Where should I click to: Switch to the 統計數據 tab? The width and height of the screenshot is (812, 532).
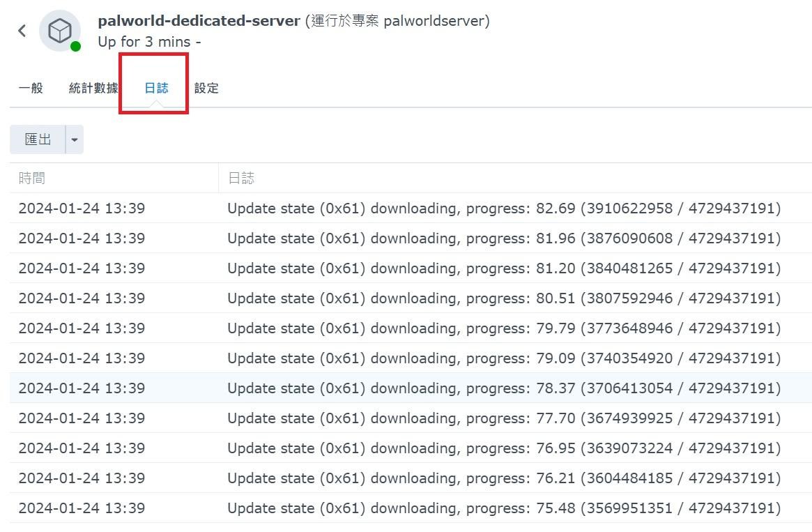coord(93,88)
